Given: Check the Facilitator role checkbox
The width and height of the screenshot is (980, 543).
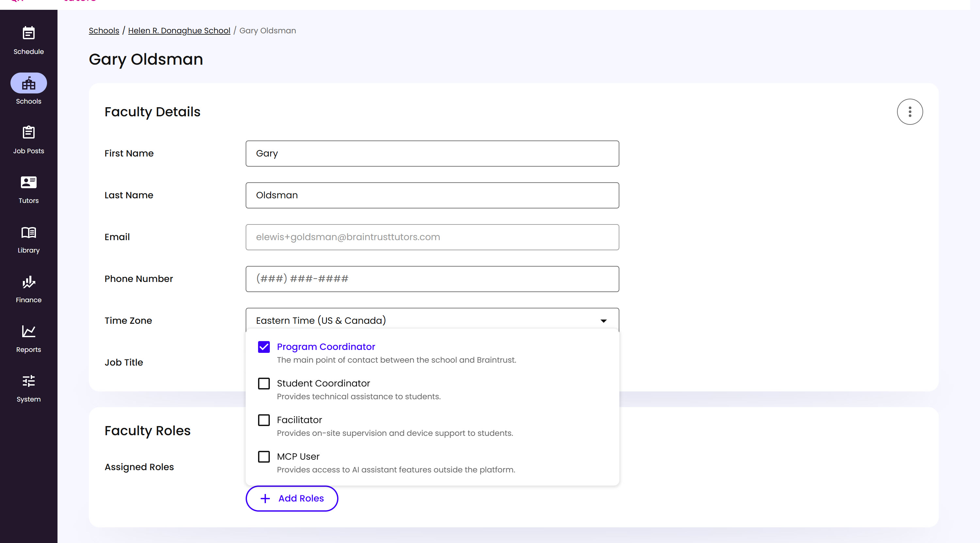Looking at the screenshot, I should 264,420.
